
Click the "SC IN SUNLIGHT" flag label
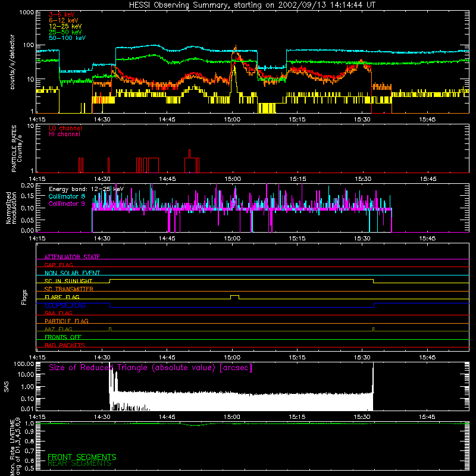[x=68, y=281]
